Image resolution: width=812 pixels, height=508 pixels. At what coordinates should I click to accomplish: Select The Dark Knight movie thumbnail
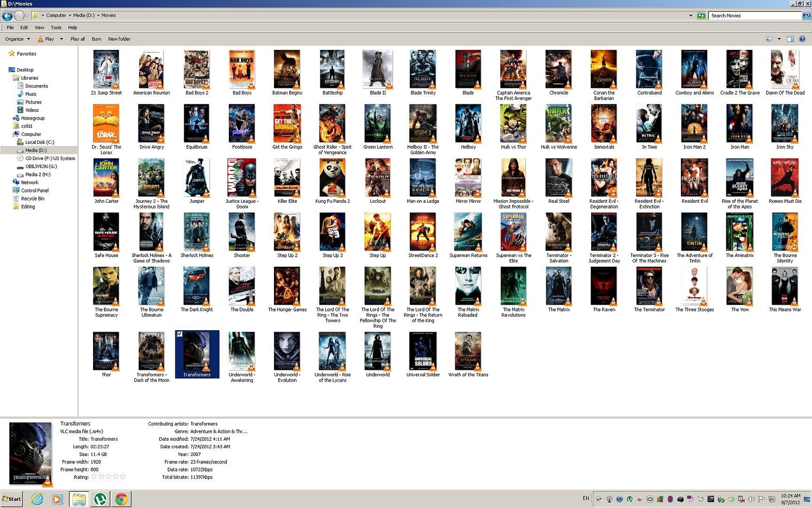point(196,287)
